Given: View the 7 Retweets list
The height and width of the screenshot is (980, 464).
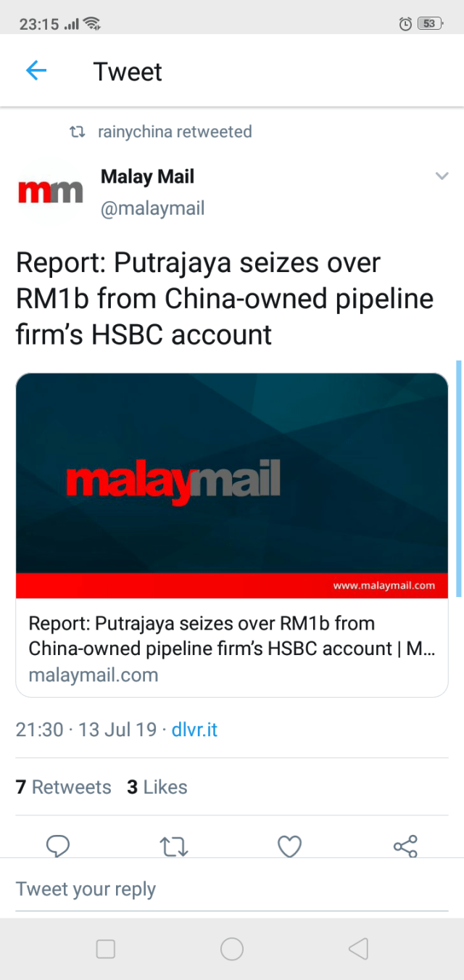Looking at the screenshot, I should tap(64, 787).
